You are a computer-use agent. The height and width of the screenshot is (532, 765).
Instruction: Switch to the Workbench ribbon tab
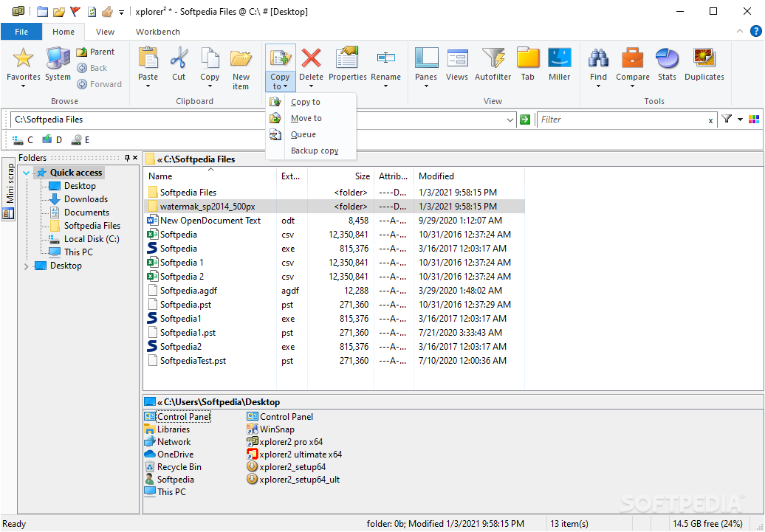(157, 32)
